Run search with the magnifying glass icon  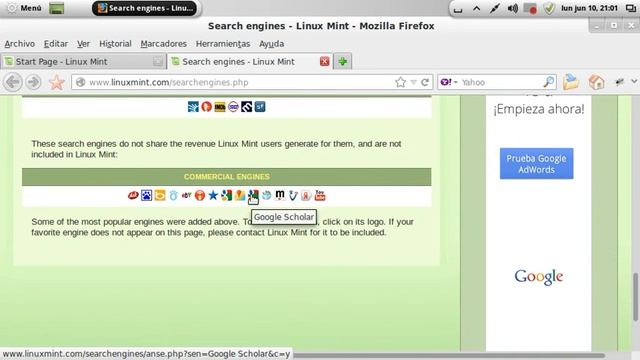click(x=549, y=82)
